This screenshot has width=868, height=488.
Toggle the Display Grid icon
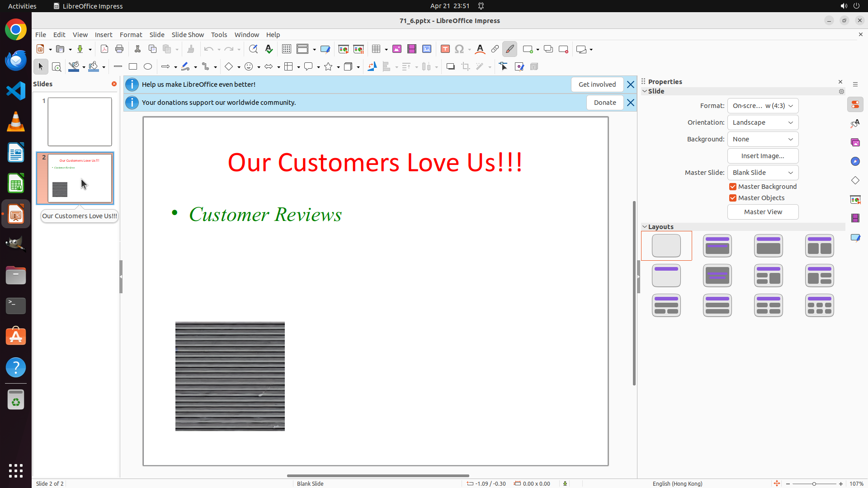coord(286,49)
